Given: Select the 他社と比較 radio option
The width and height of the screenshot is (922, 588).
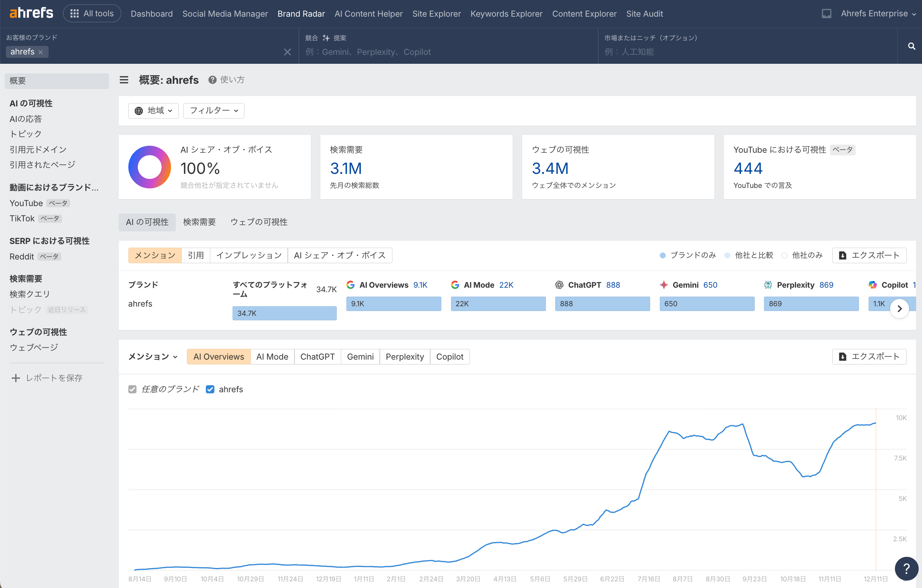Looking at the screenshot, I should coord(728,255).
